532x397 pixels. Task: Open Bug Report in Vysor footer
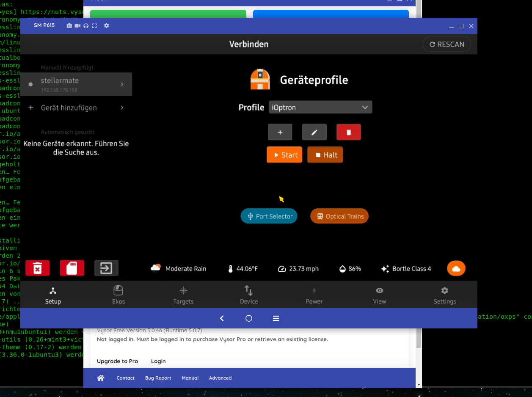point(158,378)
